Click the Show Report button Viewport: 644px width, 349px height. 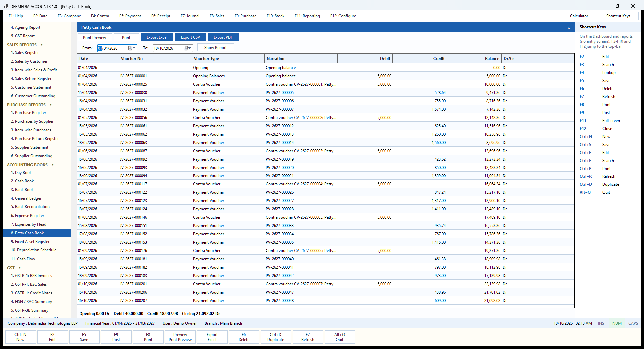coord(215,47)
